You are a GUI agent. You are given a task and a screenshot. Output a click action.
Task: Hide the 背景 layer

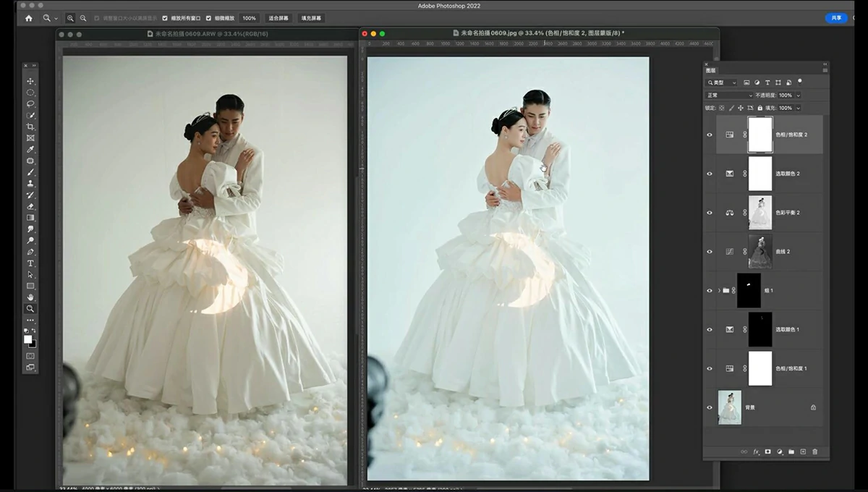[x=710, y=407]
